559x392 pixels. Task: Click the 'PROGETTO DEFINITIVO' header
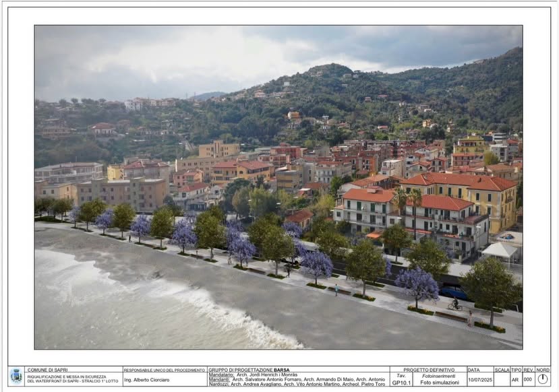[x=429, y=370]
